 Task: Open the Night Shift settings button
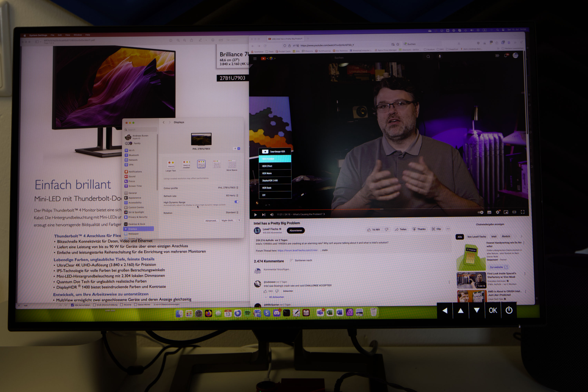click(x=228, y=220)
